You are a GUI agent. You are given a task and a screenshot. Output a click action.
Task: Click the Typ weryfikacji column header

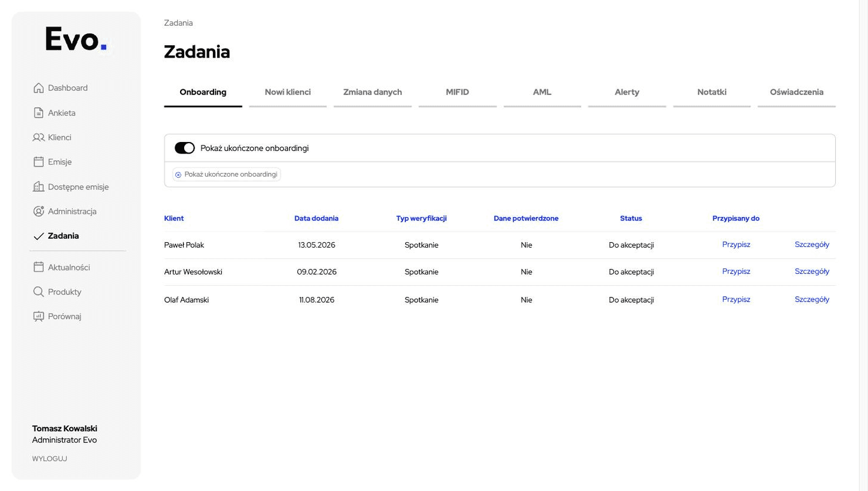(421, 218)
